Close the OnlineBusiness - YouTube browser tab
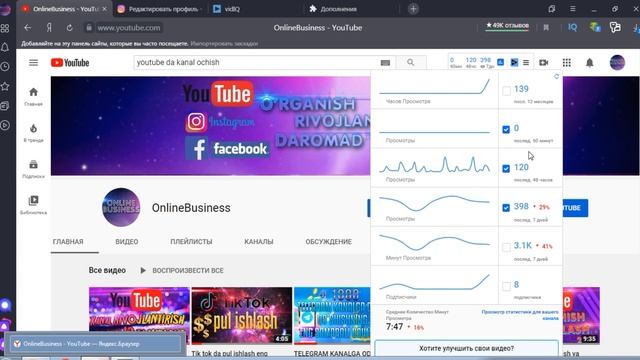This screenshot has height=360, width=640. 104,9
